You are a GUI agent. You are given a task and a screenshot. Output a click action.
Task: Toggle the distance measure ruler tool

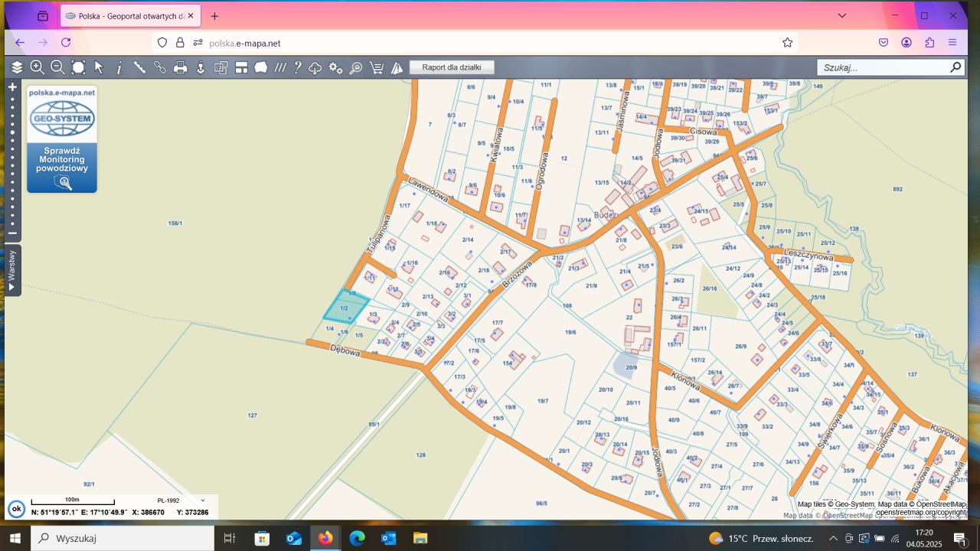pos(139,67)
